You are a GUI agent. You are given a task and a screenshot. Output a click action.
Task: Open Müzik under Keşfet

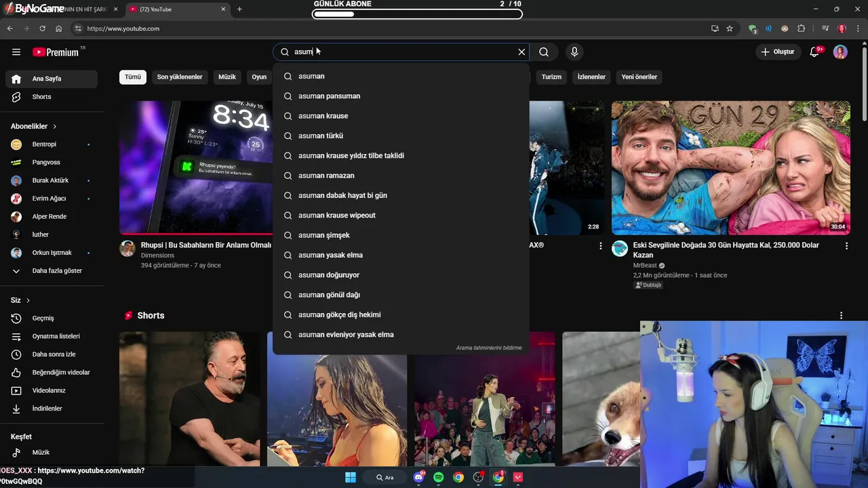(x=52, y=452)
